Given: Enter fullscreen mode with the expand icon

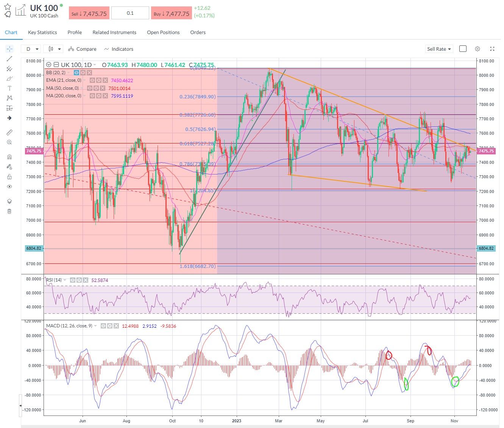Looking at the screenshot, I should click(492, 49).
